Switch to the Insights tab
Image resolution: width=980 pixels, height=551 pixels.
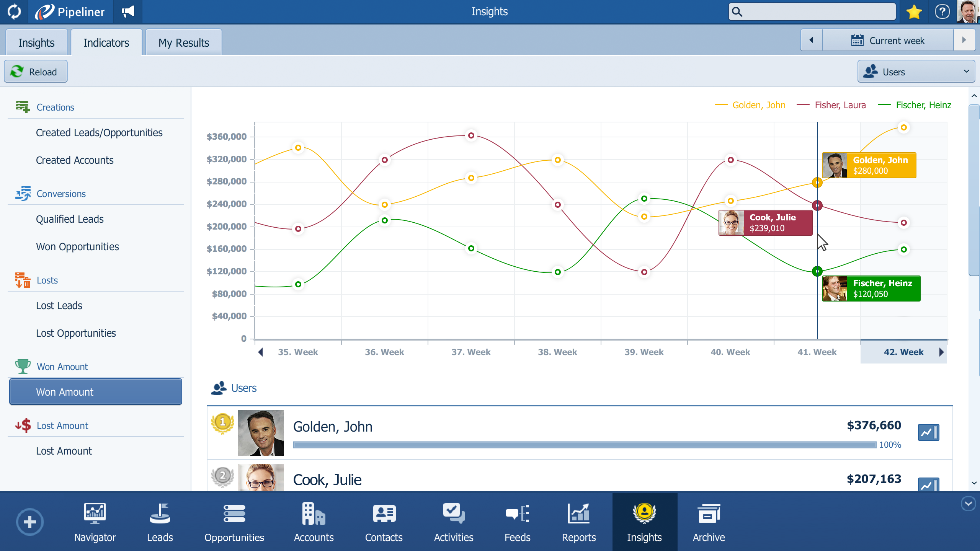tap(37, 42)
